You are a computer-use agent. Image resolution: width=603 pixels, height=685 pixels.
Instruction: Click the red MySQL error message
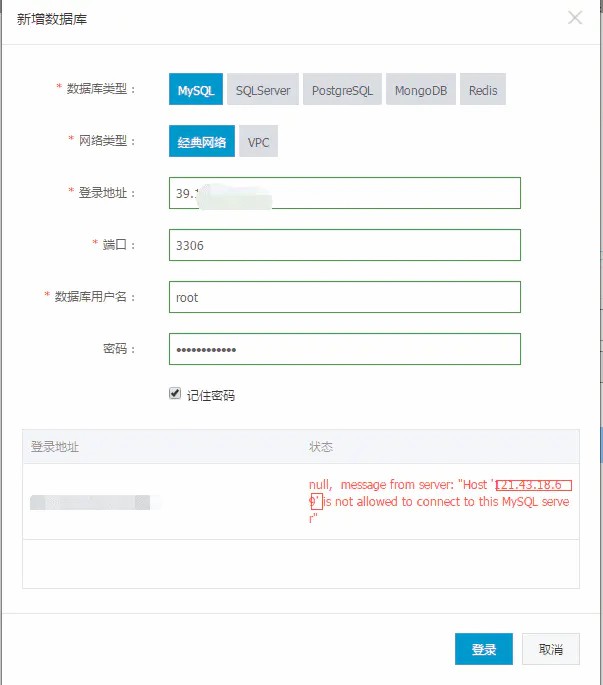coord(438,502)
